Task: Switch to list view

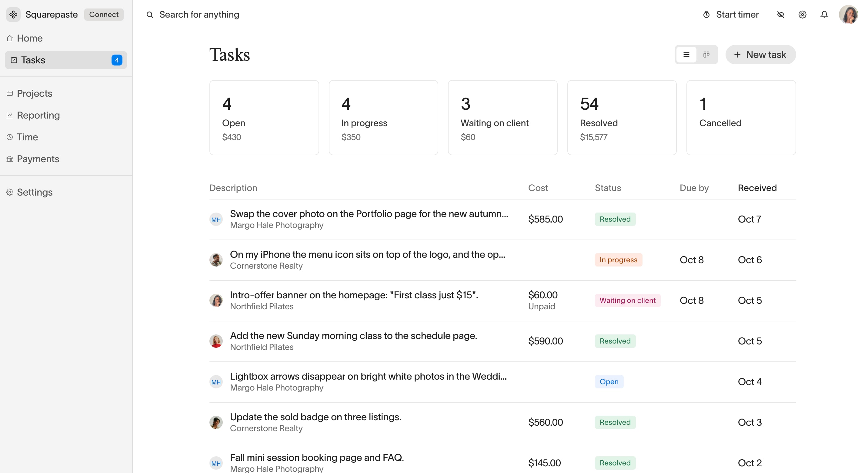Action: click(686, 55)
